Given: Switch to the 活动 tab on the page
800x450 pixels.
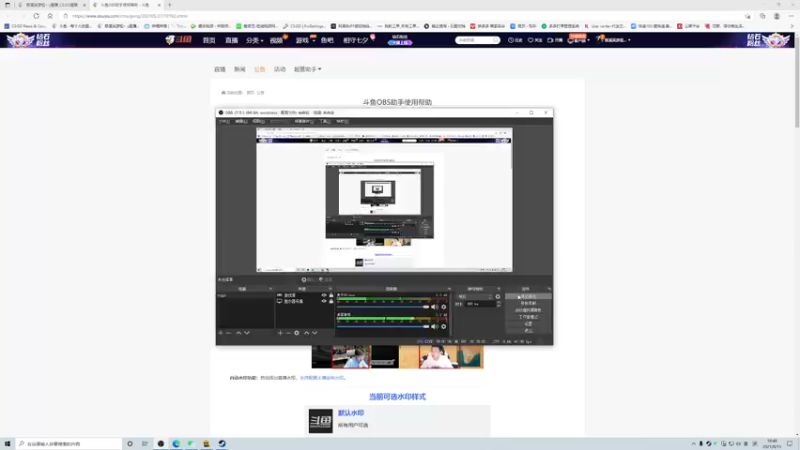Looking at the screenshot, I should pyautogui.click(x=280, y=69).
